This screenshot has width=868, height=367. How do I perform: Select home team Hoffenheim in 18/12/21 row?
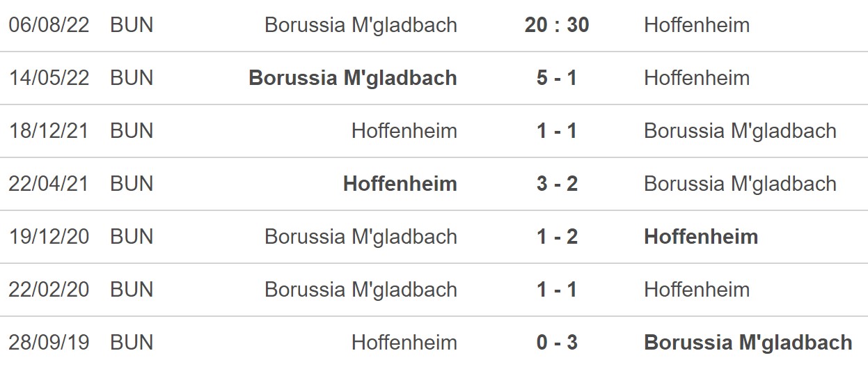(404, 131)
